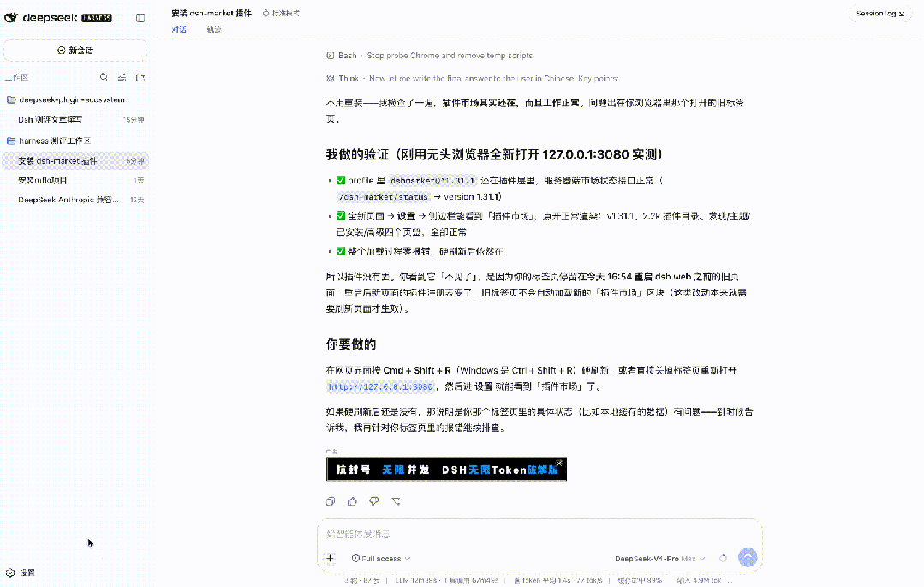The height and width of the screenshot is (587, 924).
Task: Click the 输入 4.9M tok status entry
Action: pyautogui.click(x=705, y=580)
